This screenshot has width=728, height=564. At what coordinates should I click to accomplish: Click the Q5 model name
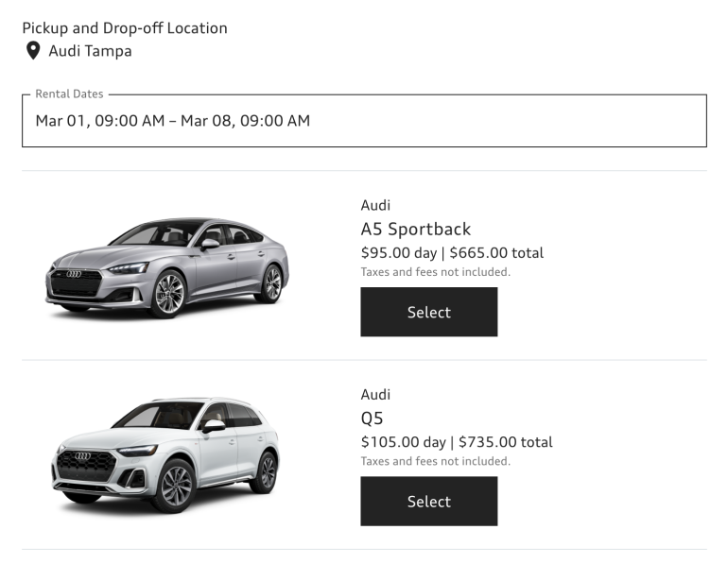click(x=372, y=418)
